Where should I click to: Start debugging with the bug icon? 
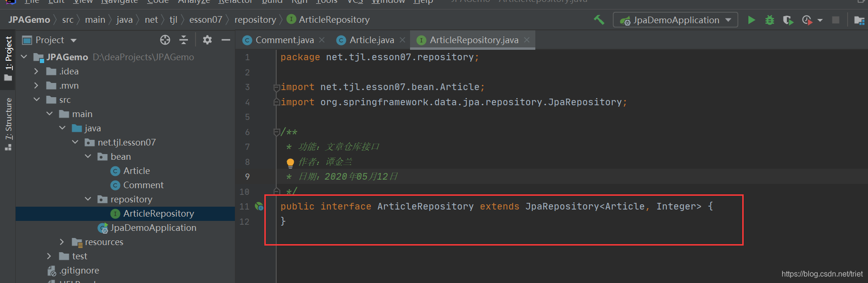[x=770, y=20]
